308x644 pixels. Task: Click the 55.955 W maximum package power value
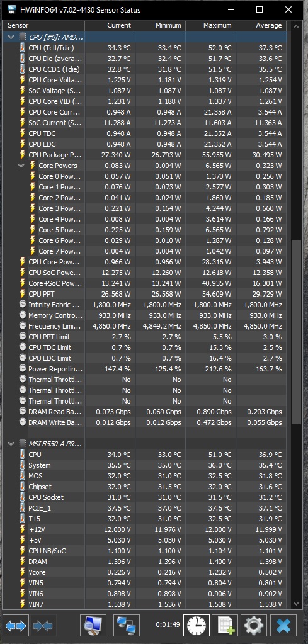pyautogui.click(x=217, y=155)
